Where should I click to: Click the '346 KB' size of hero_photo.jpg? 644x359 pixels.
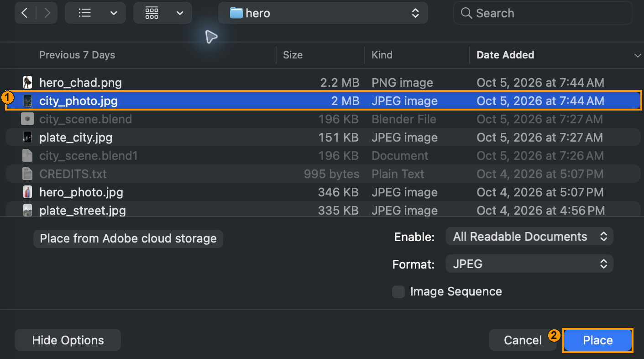[x=339, y=192]
